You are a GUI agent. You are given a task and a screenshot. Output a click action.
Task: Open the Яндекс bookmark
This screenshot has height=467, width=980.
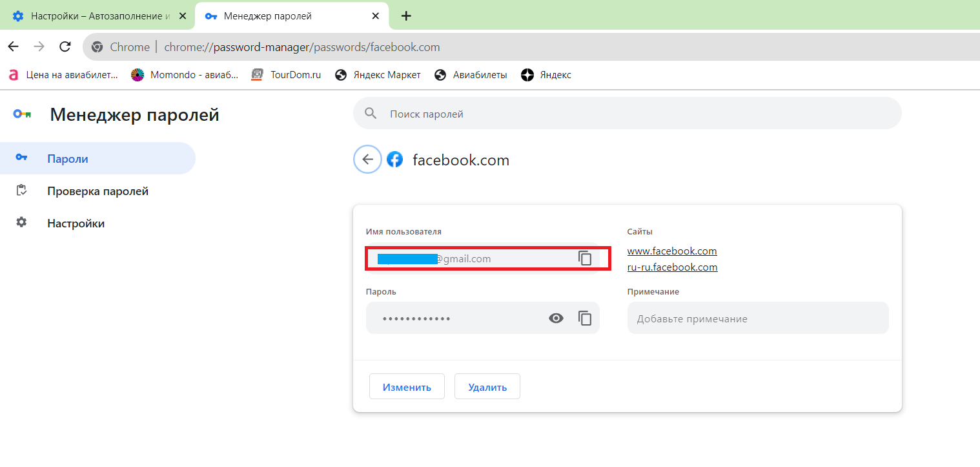[x=546, y=75]
